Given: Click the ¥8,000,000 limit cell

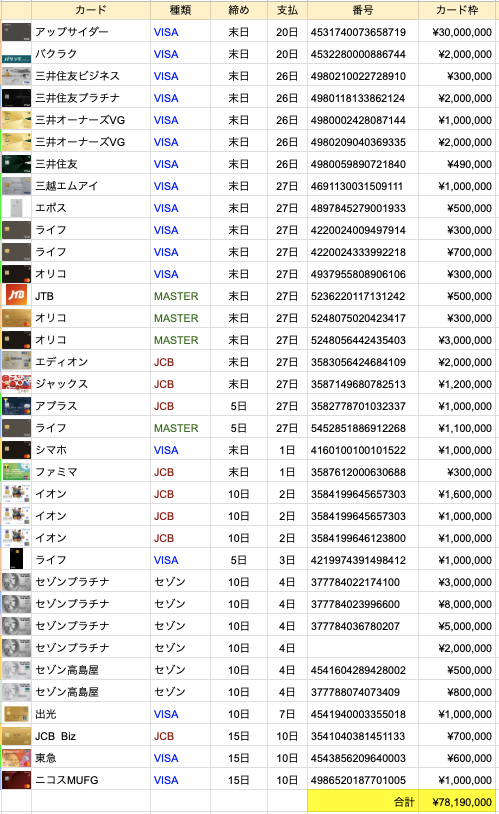Looking at the screenshot, I should [x=457, y=604].
